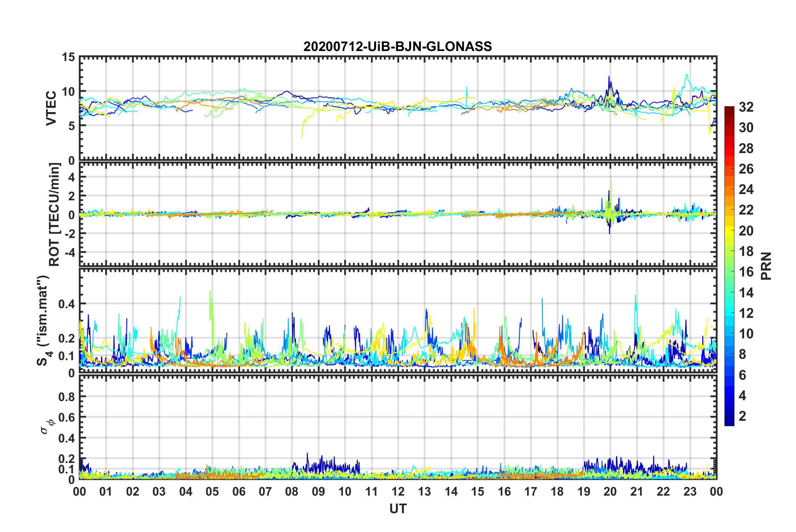Click the ROT tick label -4
The image size is (796, 532).
[70, 252]
